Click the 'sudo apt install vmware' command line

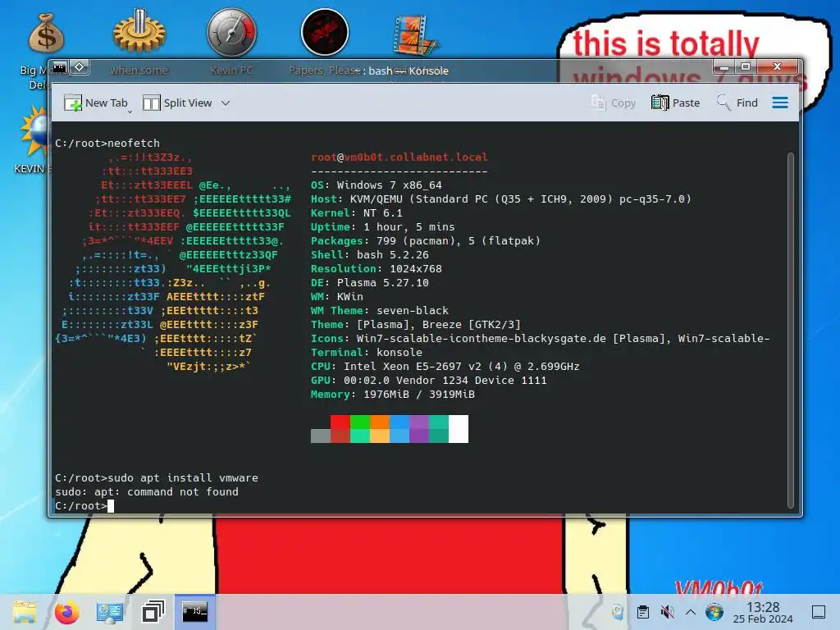coord(157,477)
